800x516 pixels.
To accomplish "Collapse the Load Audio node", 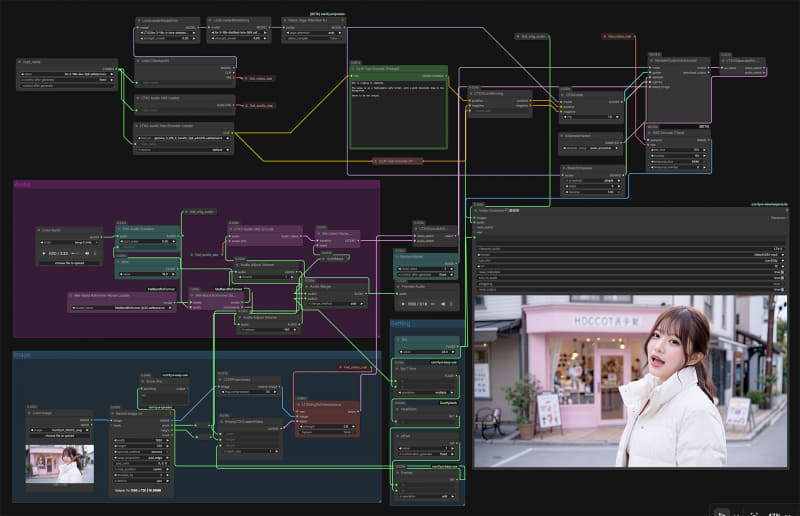I will (x=39, y=230).
